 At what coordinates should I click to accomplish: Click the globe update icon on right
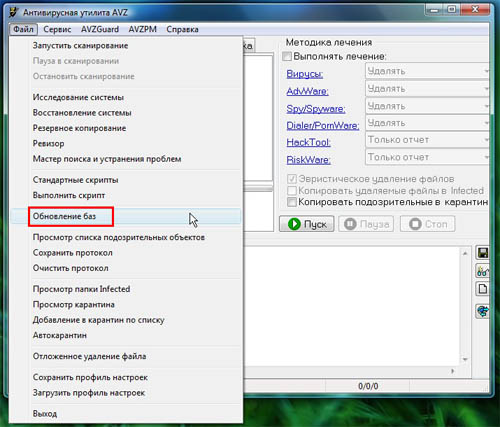point(482,312)
